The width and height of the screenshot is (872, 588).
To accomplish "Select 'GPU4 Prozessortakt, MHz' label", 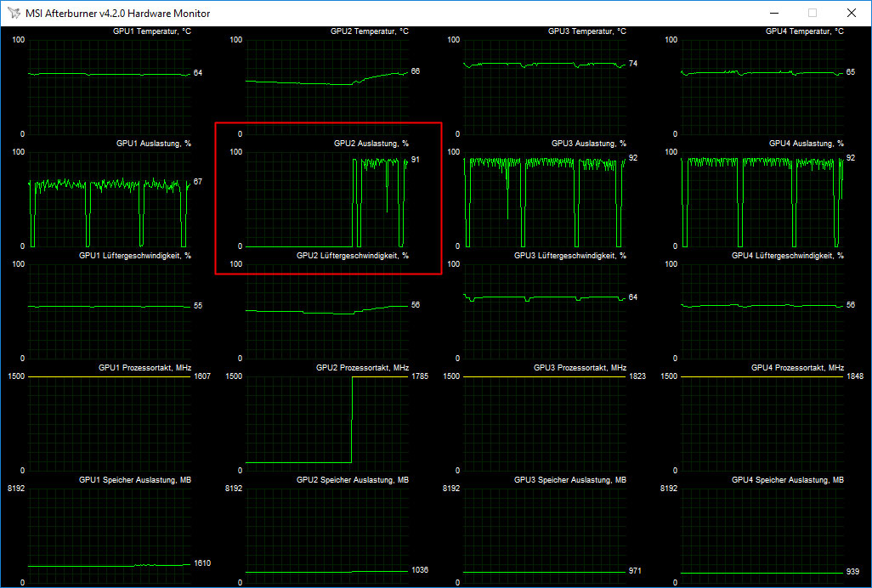I will click(797, 368).
